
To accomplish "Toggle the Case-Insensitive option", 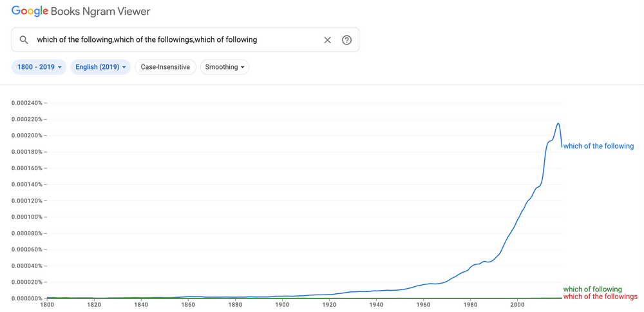I will point(165,67).
